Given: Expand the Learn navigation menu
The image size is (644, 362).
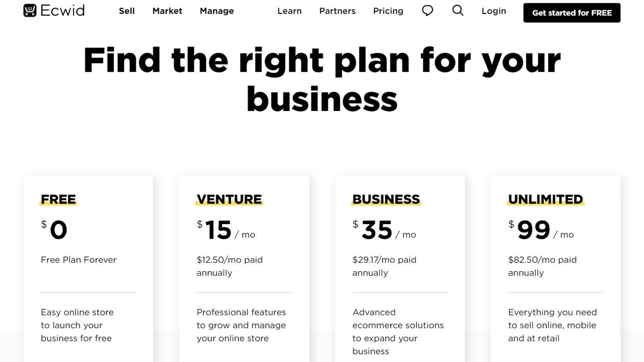Looking at the screenshot, I should click(x=289, y=11).
